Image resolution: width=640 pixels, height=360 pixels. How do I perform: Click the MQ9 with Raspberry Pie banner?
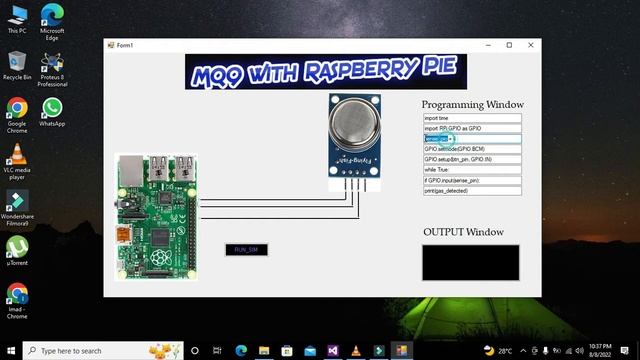(x=326, y=72)
